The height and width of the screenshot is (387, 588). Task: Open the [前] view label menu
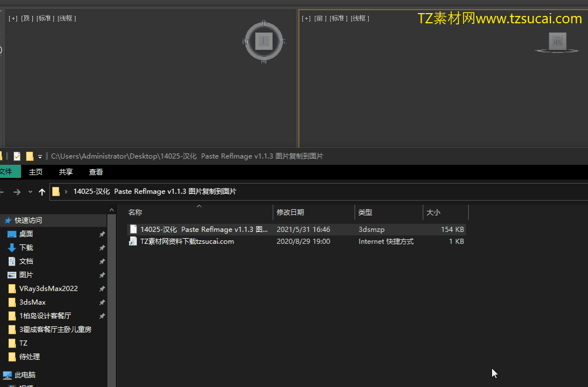coord(320,18)
